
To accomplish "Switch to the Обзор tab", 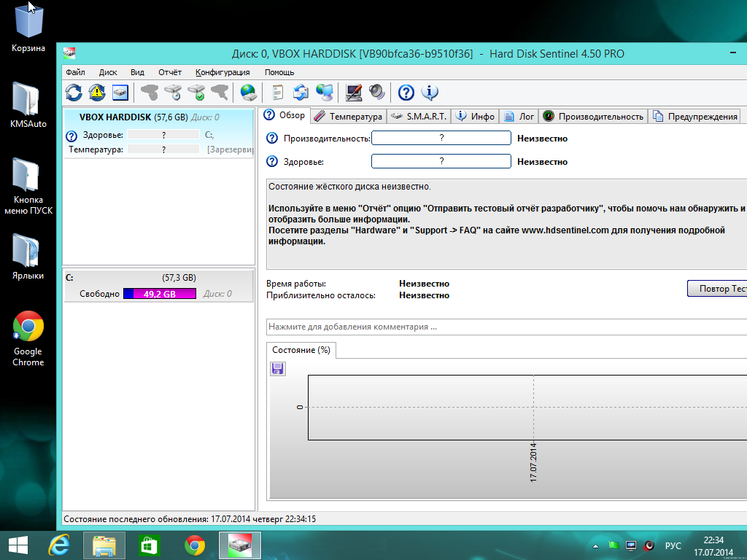I will [285, 115].
